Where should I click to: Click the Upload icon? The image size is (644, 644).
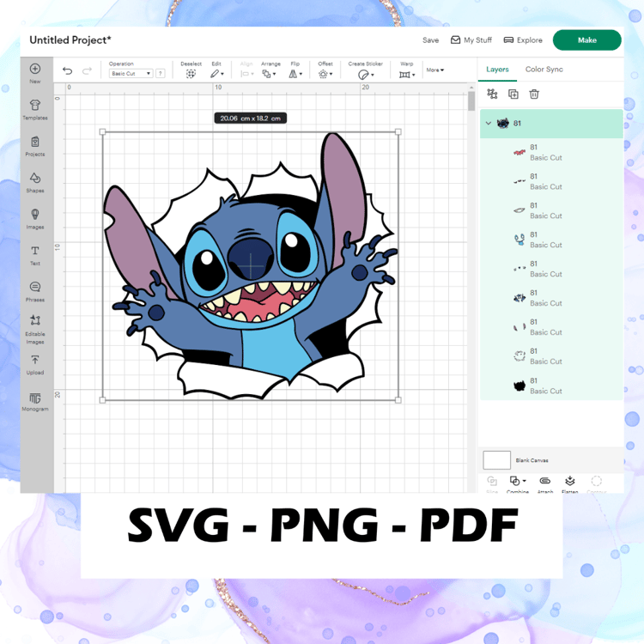tap(35, 360)
